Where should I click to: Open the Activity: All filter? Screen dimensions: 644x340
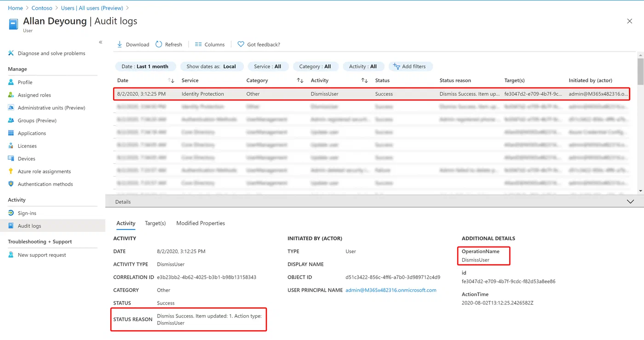coord(363,66)
